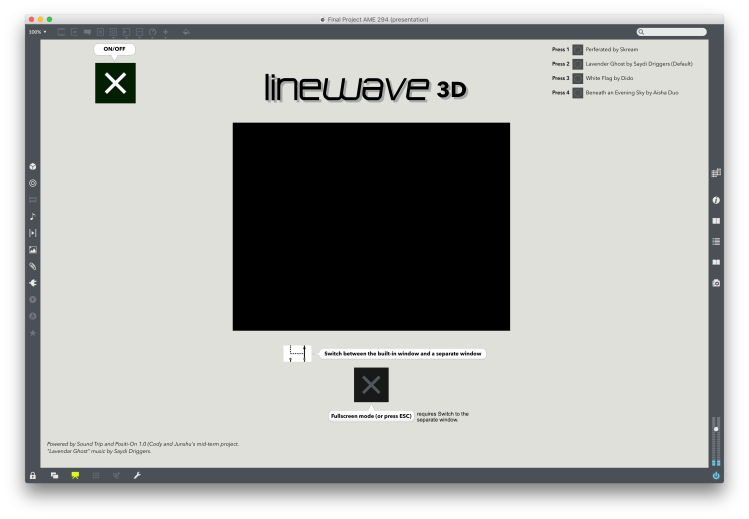Click 'Perforated by Skream' text
This screenshot has width=749, height=519.
[611, 50]
